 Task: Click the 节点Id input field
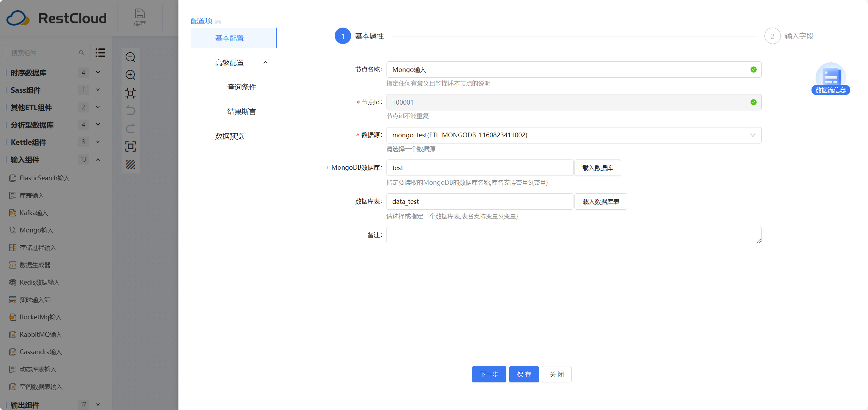point(574,102)
